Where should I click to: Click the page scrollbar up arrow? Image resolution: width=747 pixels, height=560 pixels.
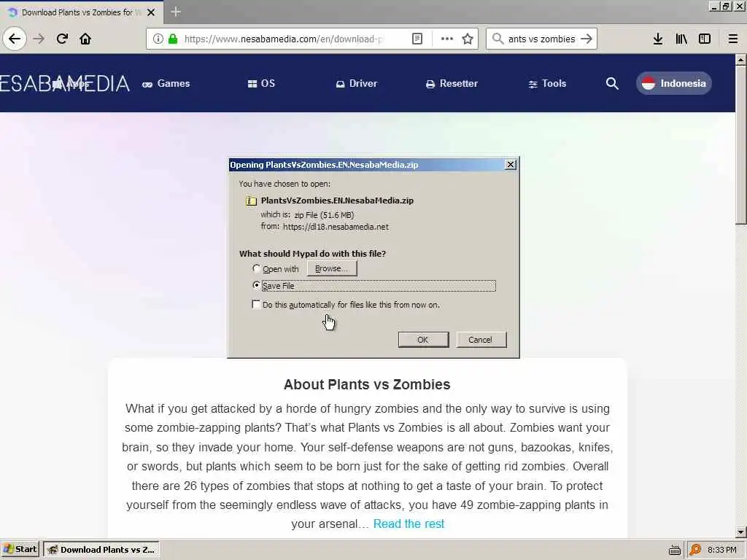(741, 60)
